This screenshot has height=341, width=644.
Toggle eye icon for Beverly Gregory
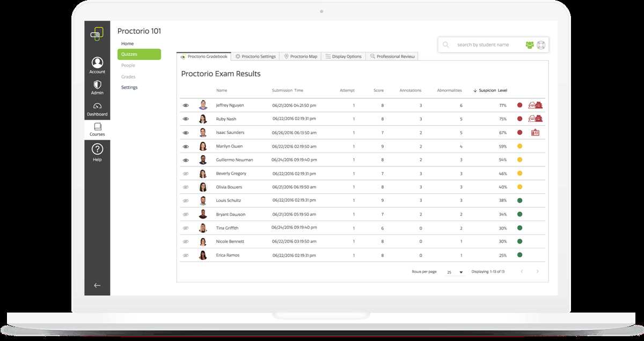click(186, 173)
